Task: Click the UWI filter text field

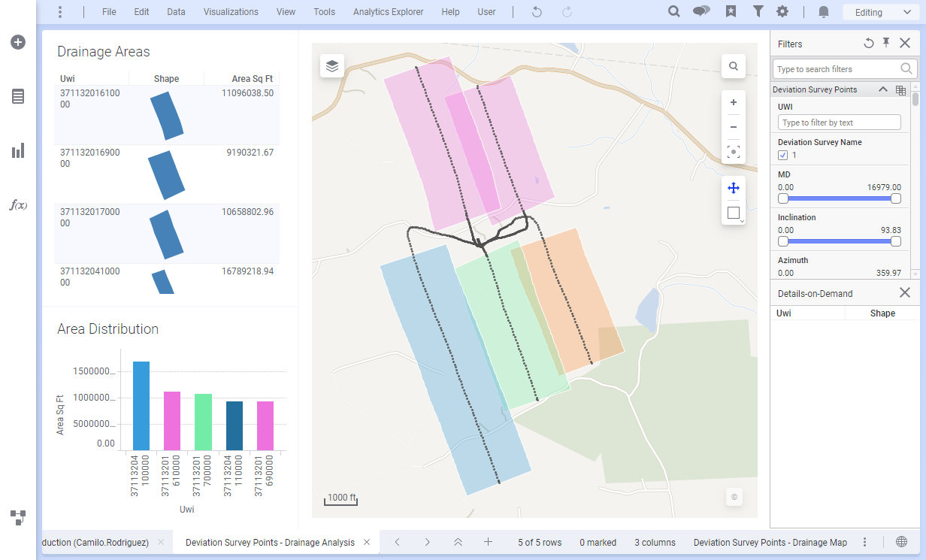Action: click(x=839, y=123)
